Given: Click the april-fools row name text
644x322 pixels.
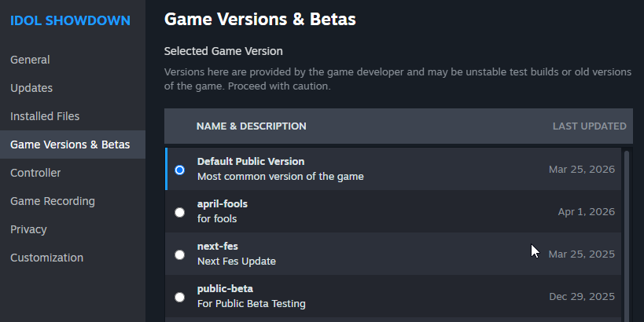Looking at the screenshot, I should coord(223,204).
